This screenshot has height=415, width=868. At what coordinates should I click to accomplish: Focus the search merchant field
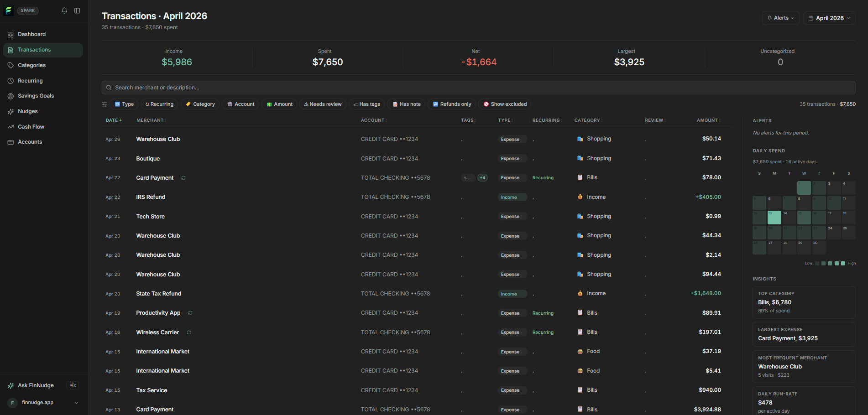tap(478, 88)
